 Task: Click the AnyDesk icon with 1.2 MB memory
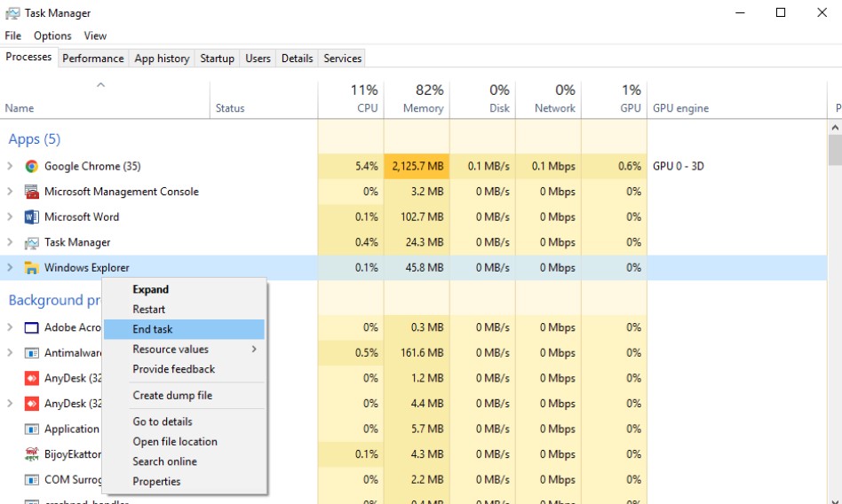pos(32,378)
